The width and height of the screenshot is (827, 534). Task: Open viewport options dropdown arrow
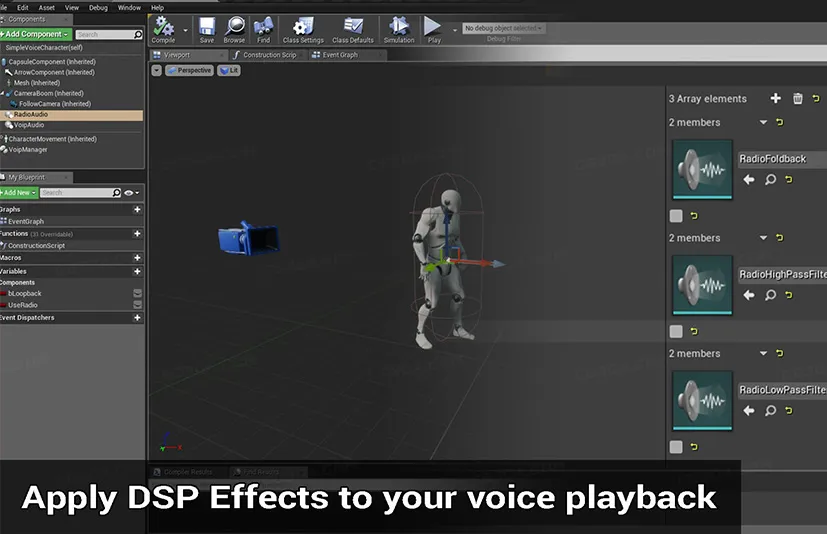tap(157, 70)
